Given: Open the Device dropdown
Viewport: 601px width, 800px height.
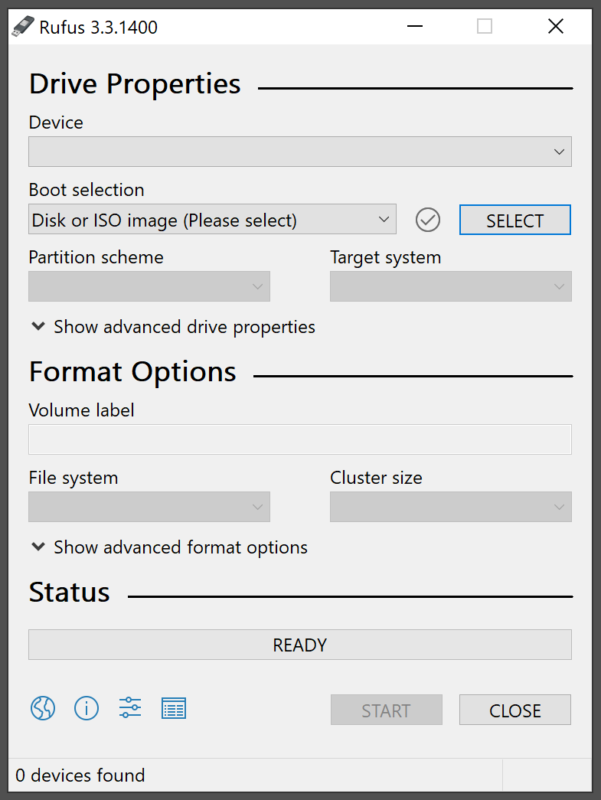Looking at the screenshot, I should click(x=299, y=152).
